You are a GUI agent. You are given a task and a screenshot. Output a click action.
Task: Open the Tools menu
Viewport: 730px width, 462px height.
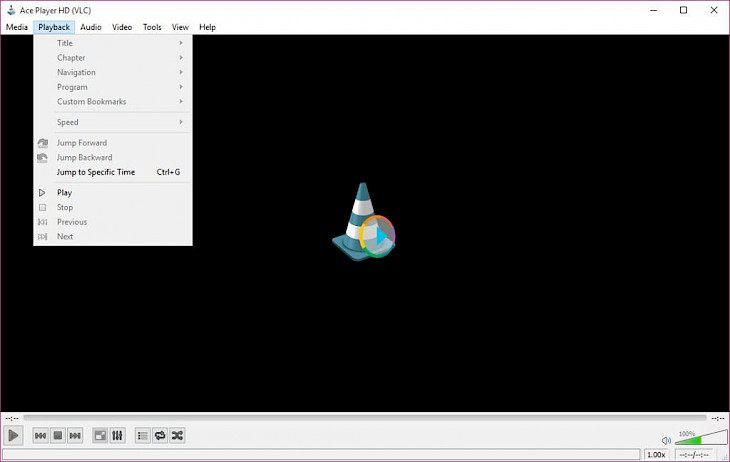click(x=152, y=27)
